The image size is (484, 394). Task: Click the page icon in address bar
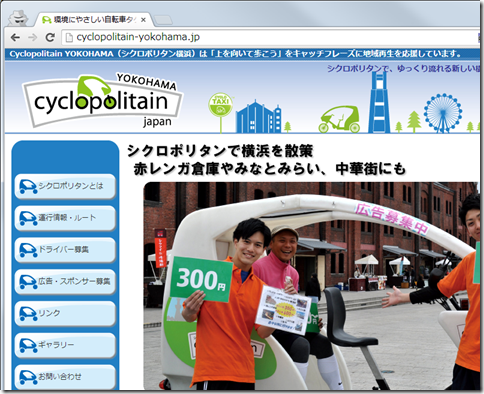point(69,37)
